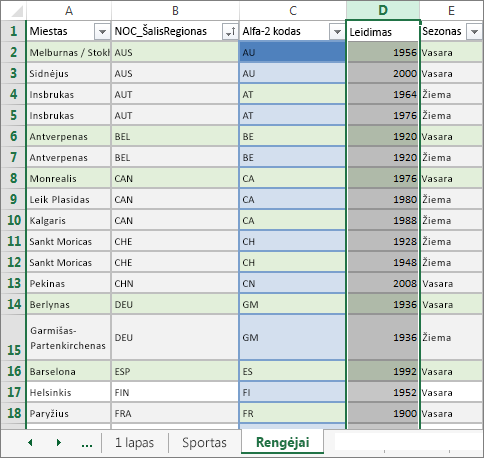Viewport: 484px width, 458px height.
Task: Select the Paryžius cell
Action: tap(69, 413)
